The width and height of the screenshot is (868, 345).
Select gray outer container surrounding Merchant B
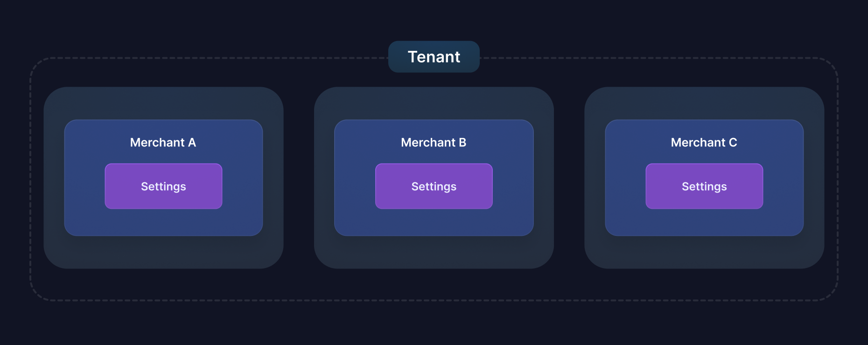434,253
